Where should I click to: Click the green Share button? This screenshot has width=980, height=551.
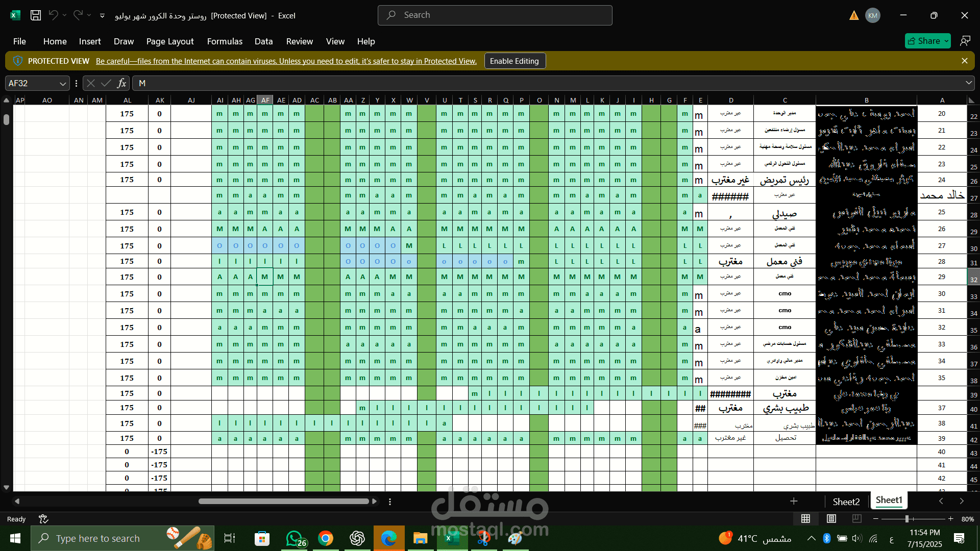(927, 41)
